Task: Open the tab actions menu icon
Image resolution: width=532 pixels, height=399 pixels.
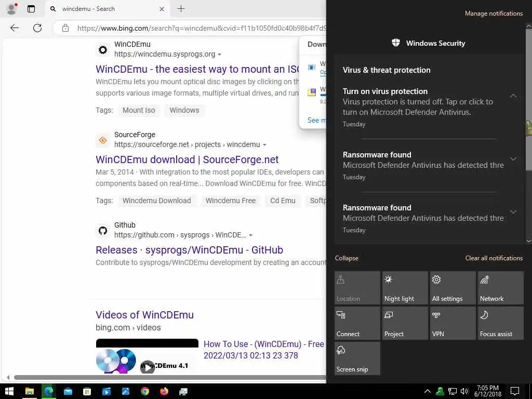Action: (x=31, y=9)
